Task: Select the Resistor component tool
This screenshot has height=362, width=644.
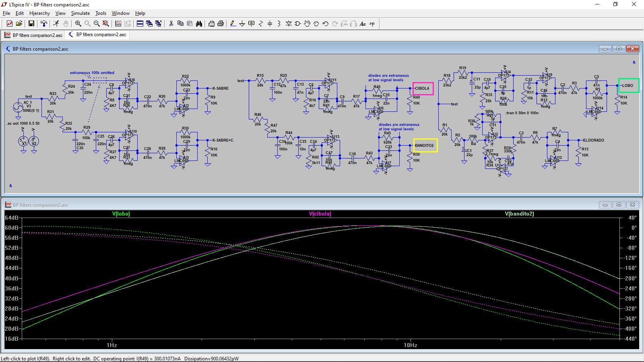Action: tap(260, 24)
